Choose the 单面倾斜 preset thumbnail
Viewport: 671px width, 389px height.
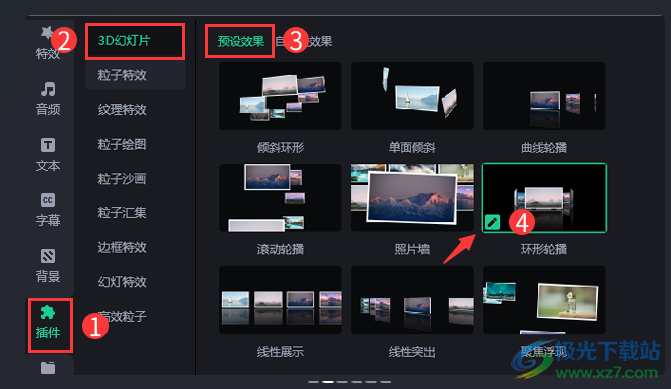tap(412, 96)
